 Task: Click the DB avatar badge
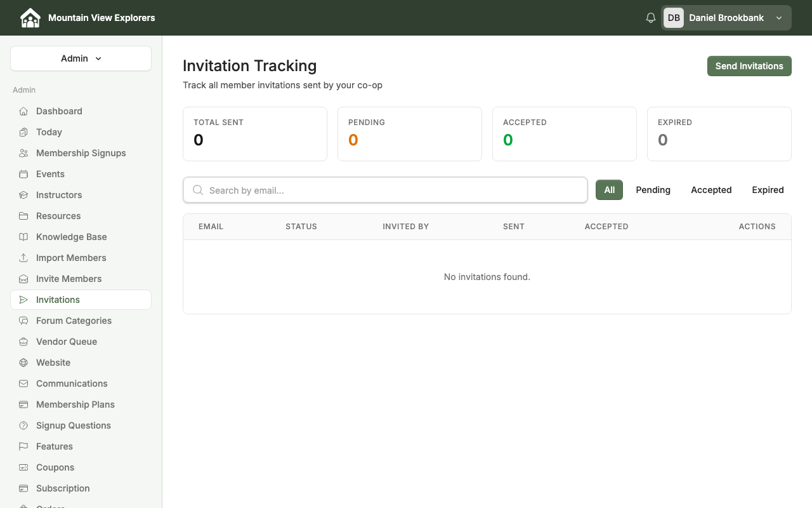674,18
